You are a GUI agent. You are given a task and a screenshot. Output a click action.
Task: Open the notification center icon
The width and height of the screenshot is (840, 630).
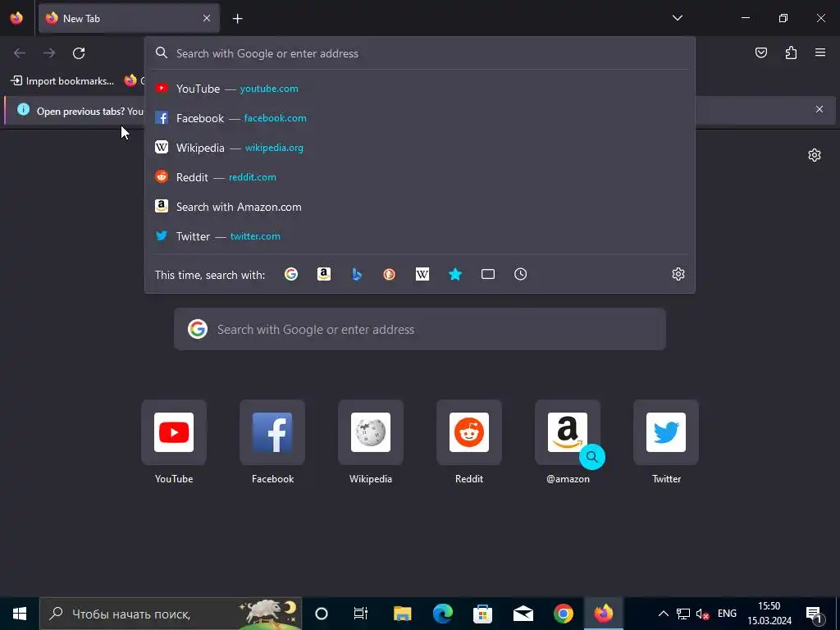click(x=814, y=614)
